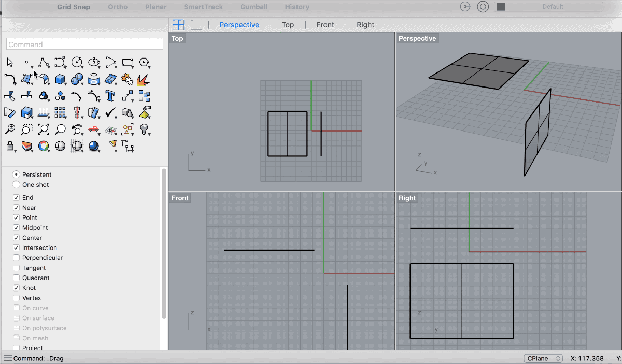The image size is (622, 364).
Task: Click the Lock objects padlock icon
Action: 10,146
